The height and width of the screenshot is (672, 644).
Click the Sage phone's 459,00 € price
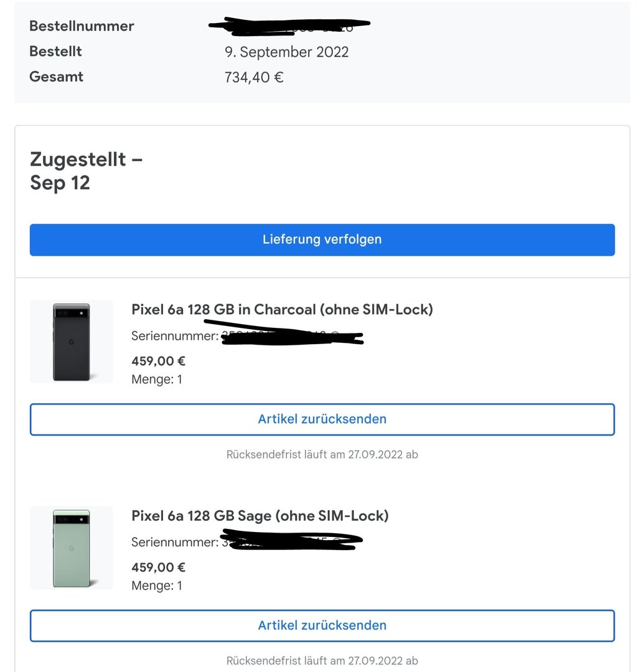[159, 567]
